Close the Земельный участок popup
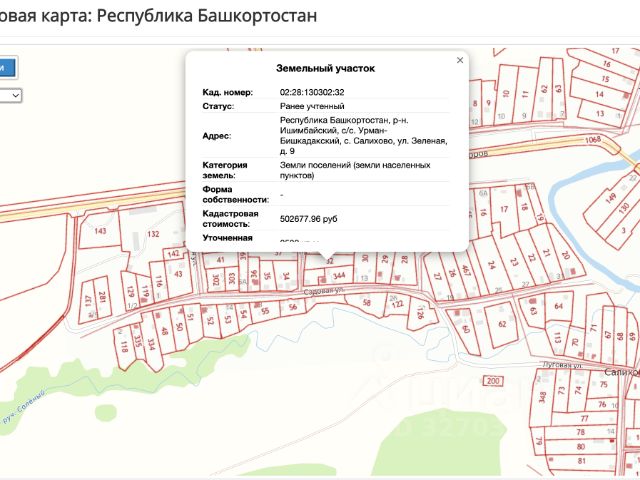The height and width of the screenshot is (480, 640). (460, 60)
